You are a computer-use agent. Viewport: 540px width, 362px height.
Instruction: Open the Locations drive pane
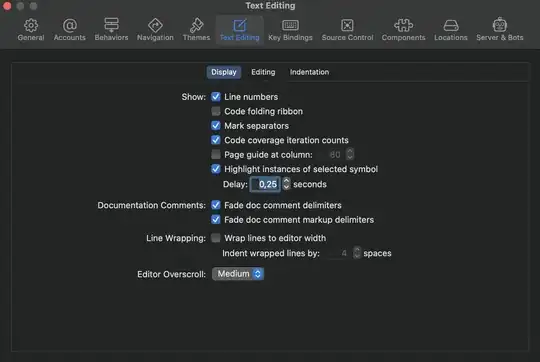point(451,30)
